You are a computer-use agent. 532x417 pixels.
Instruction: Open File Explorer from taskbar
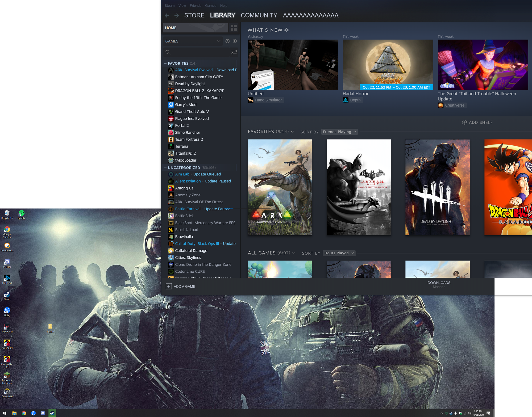click(x=14, y=413)
